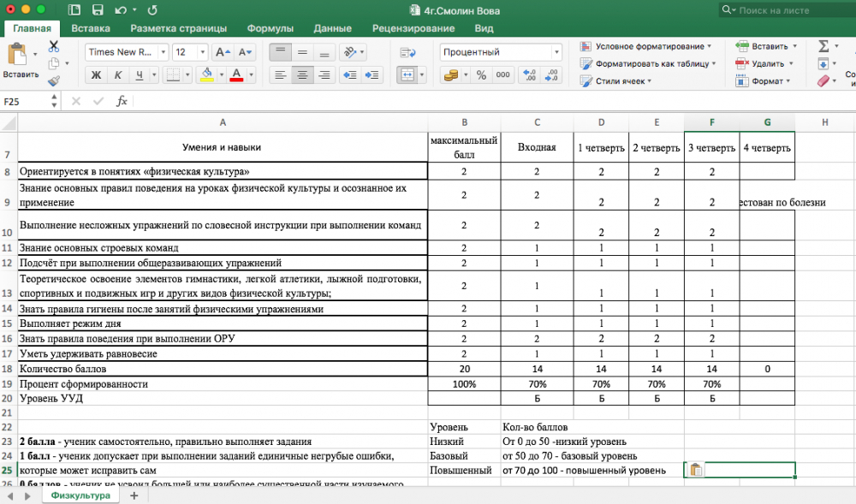Select column F header
This screenshot has width=856, height=504.
pos(712,122)
